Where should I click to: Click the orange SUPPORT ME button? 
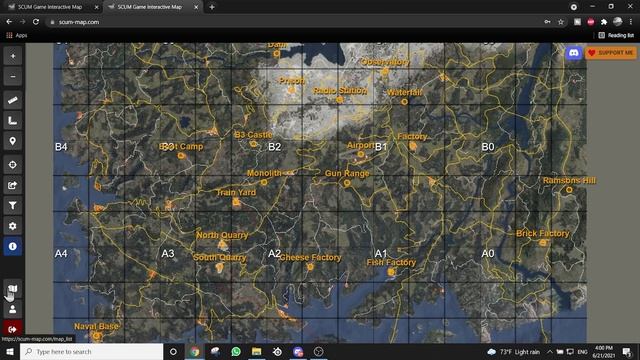tap(611, 53)
